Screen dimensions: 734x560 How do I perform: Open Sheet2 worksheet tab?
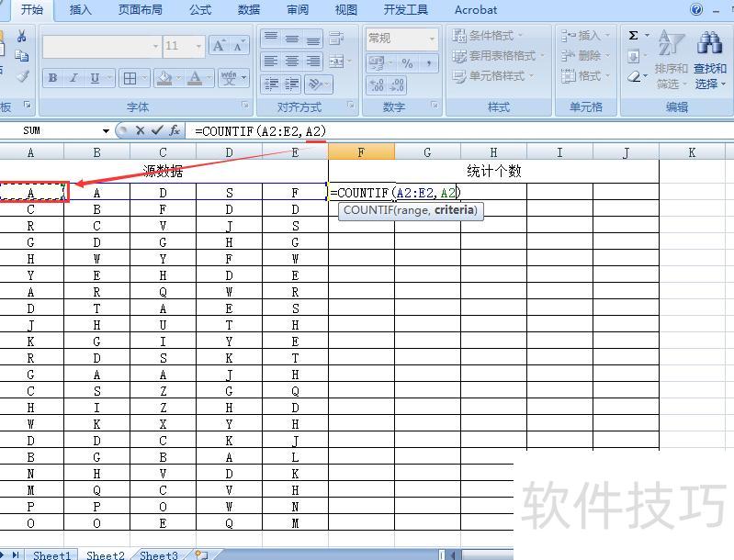(106, 554)
